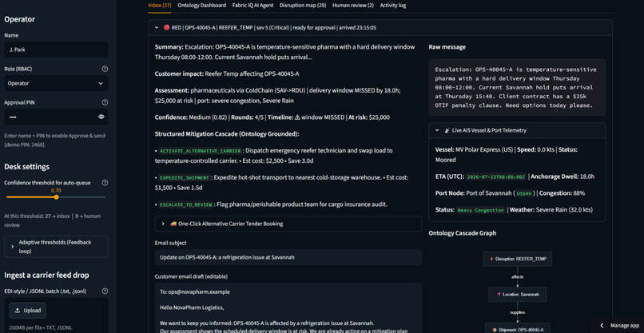Image resolution: width=644 pixels, height=333 pixels.
Task: Expand Adaptive thresholds (Feedback loop)
Action: tap(56, 247)
